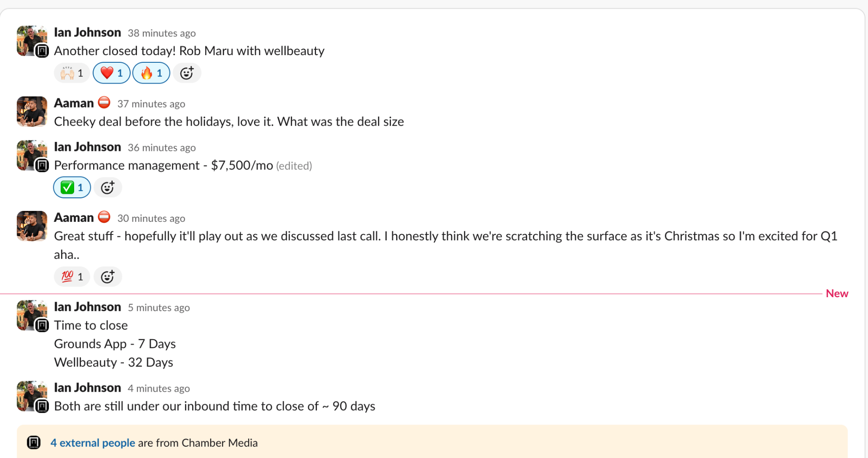Toggle the green checkmark reaction
The width and height of the screenshot is (868, 458).
coord(72,187)
